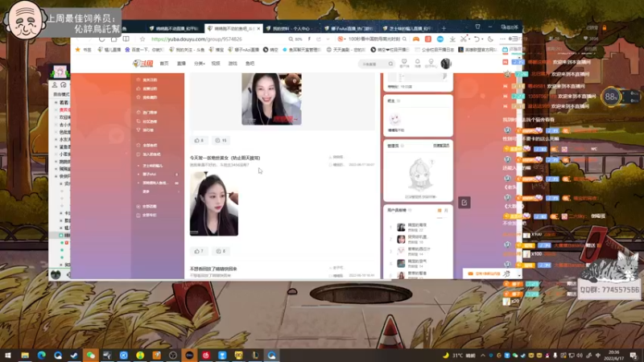
Task: Open a new browser tab with plus
Action: pyautogui.click(x=444, y=28)
